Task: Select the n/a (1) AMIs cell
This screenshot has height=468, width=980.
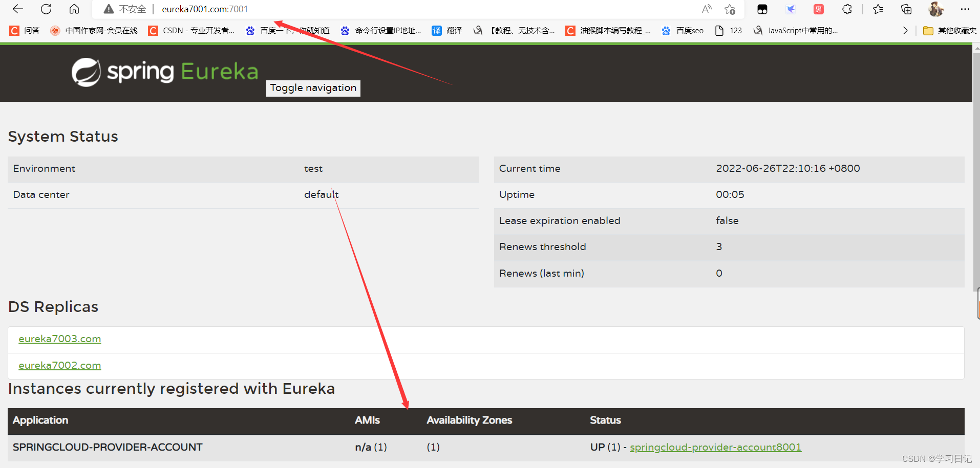Action: 371,447
